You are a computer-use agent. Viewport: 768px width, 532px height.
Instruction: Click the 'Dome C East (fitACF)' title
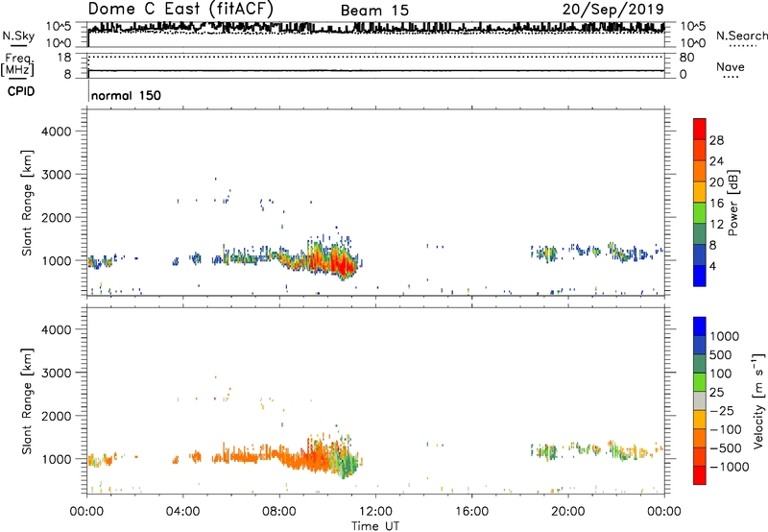[x=180, y=9]
